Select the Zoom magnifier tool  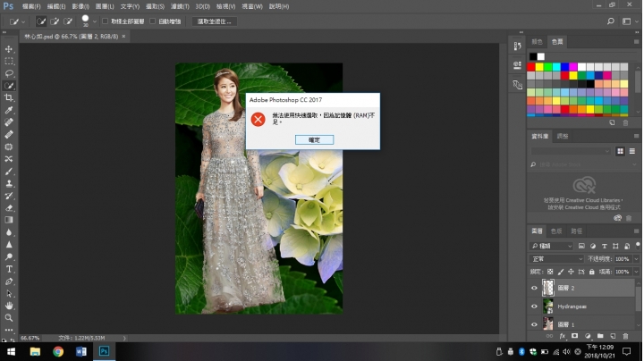point(9,317)
